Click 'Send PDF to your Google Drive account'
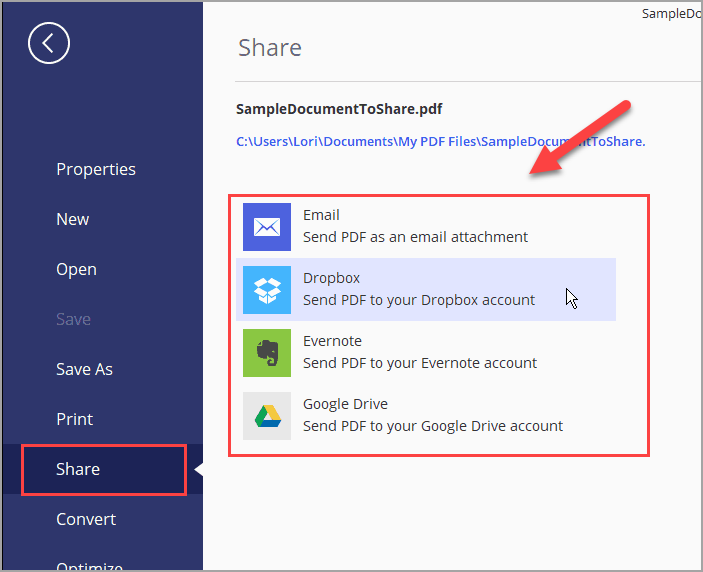The image size is (703, 572). tap(433, 426)
